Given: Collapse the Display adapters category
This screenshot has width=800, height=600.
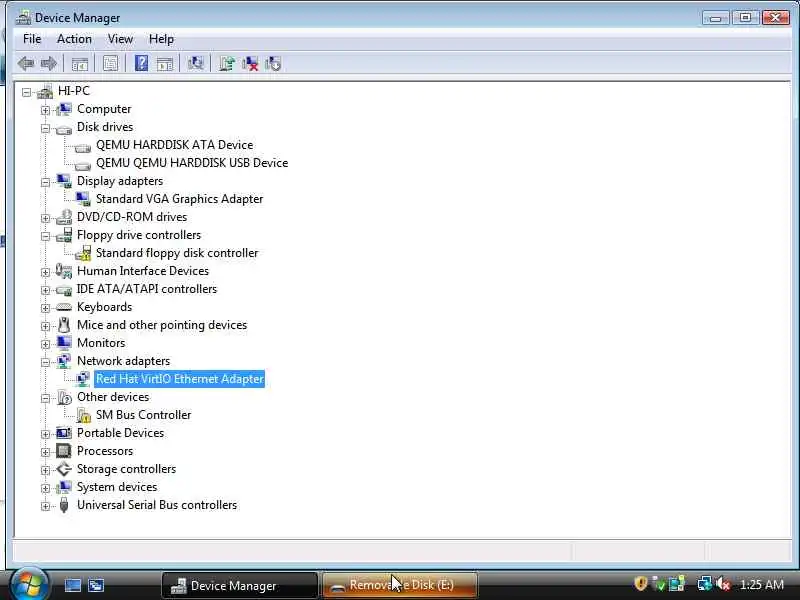Looking at the screenshot, I should click(x=45, y=182).
